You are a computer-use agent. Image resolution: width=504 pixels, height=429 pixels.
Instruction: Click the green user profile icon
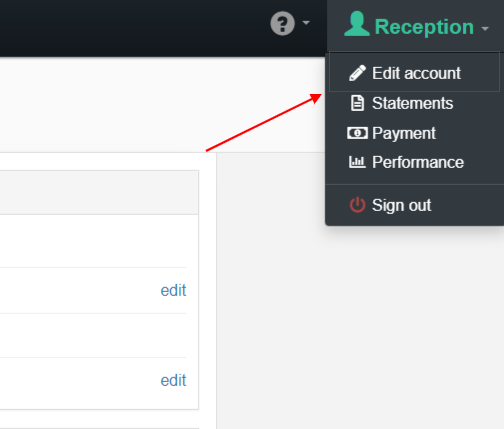357,23
